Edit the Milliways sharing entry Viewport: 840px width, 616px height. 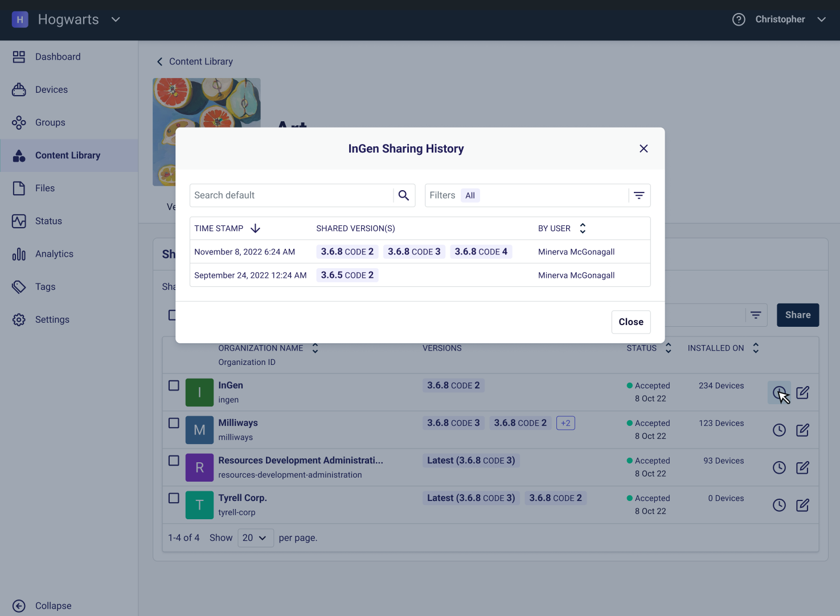tap(802, 430)
